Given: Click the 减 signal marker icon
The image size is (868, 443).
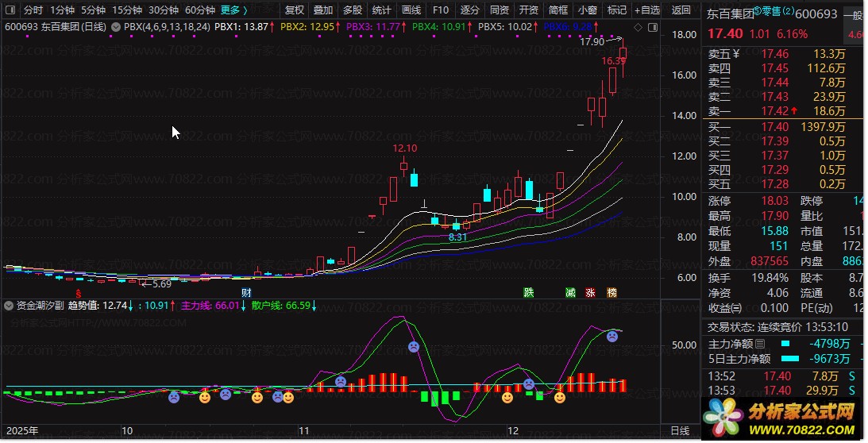Looking at the screenshot, I should tap(570, 292).
